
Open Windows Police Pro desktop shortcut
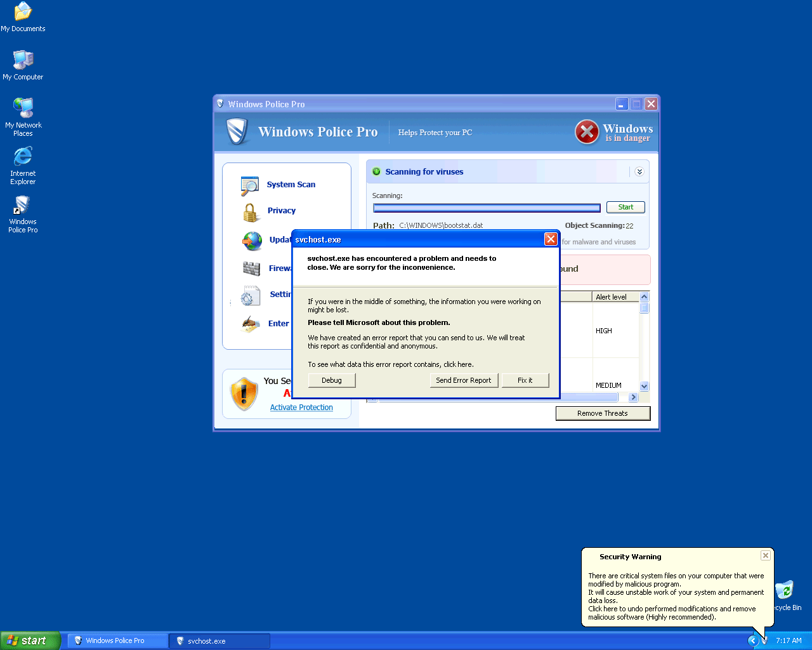pyautogui.click(x=23, y=214)
